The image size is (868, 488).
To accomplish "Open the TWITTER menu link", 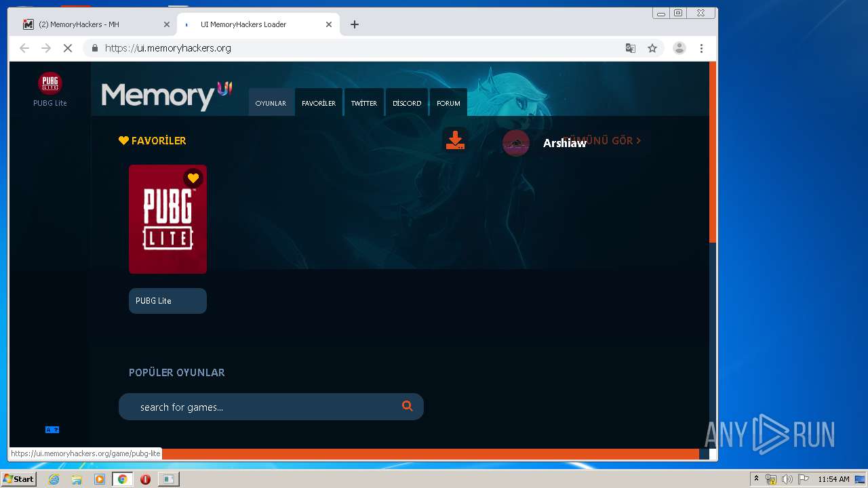I will click(x=364, y=103).
